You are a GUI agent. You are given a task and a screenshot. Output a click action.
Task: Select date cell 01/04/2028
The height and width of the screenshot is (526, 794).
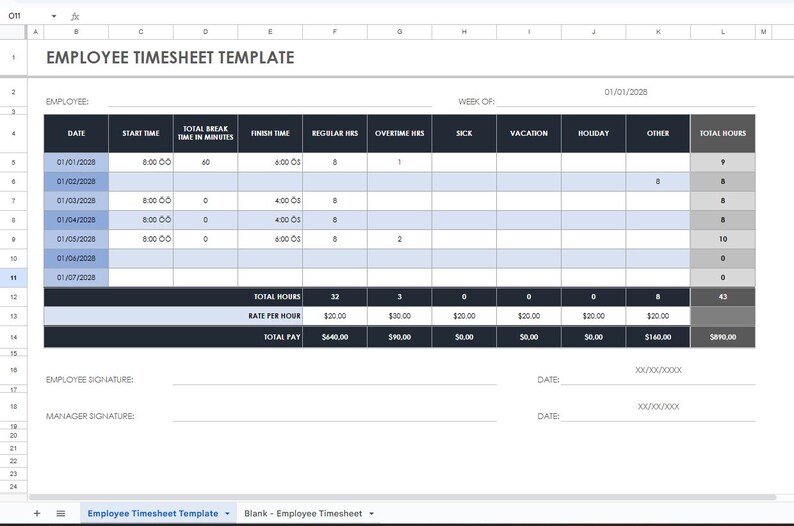[76, 220]
